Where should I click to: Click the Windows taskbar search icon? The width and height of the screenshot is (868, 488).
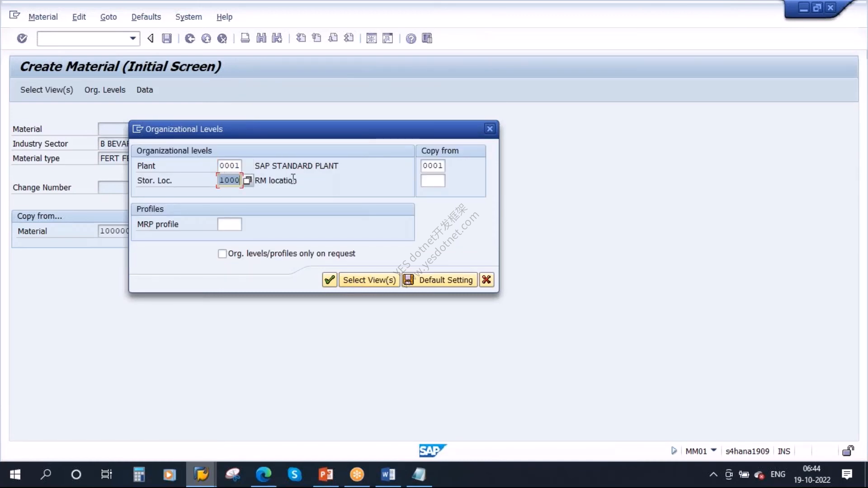pos(46,474)
